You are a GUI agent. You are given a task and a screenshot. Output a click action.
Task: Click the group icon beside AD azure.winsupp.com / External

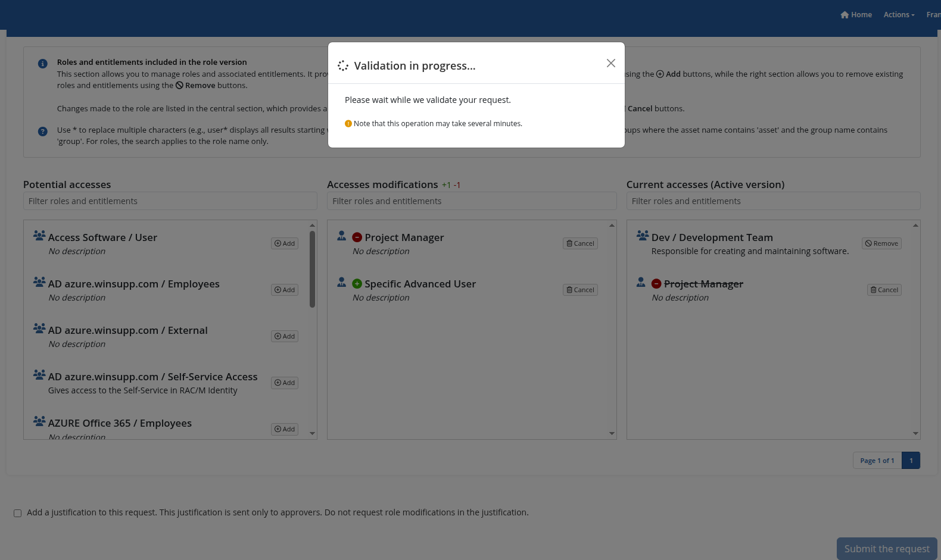(x=39, y=329)
